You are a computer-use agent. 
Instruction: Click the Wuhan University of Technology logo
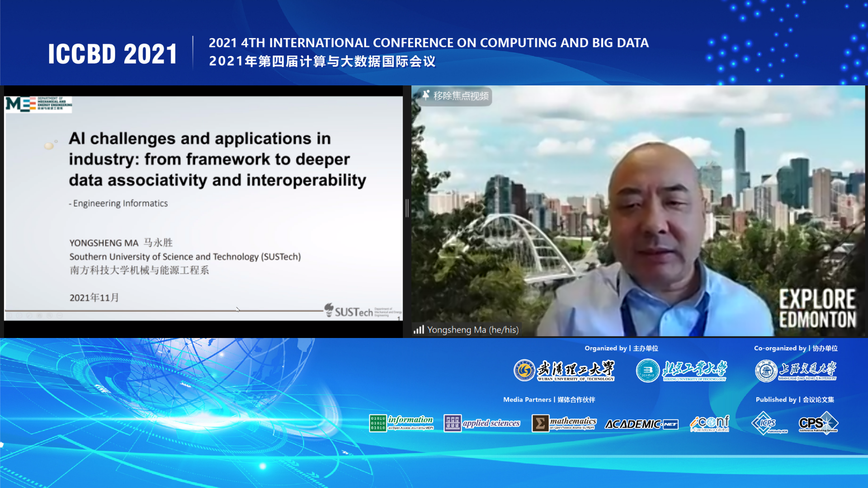[564, 371]
